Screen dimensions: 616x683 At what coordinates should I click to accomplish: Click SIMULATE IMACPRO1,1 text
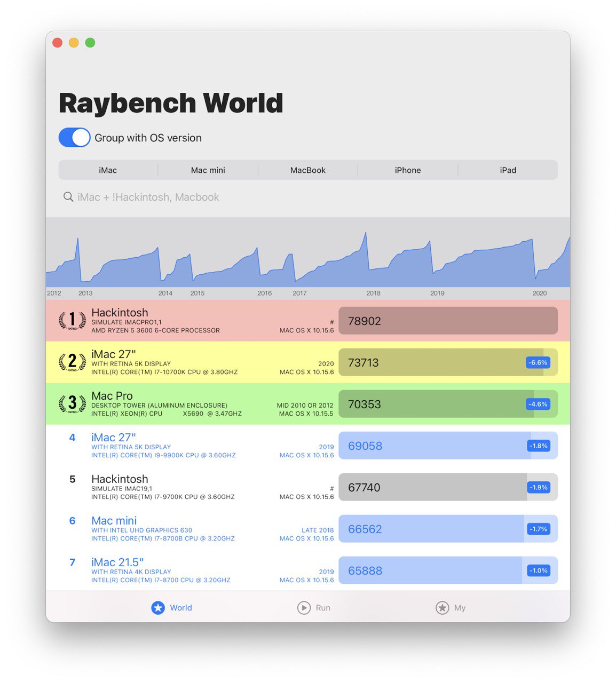(126, 322)
